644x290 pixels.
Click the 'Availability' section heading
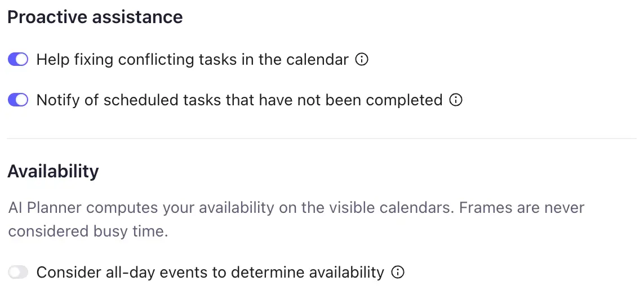coord(53,171)
